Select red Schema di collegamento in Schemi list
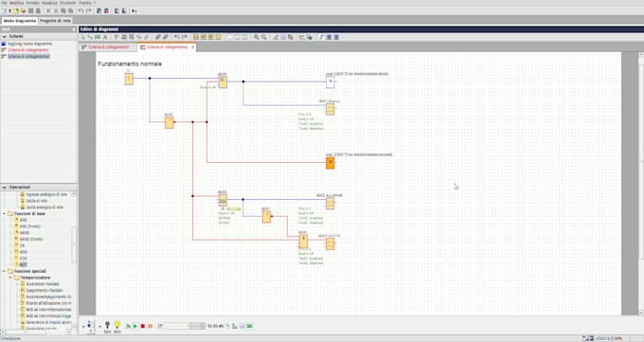This screenshot has height=342, width=644. tap(27, 50)
